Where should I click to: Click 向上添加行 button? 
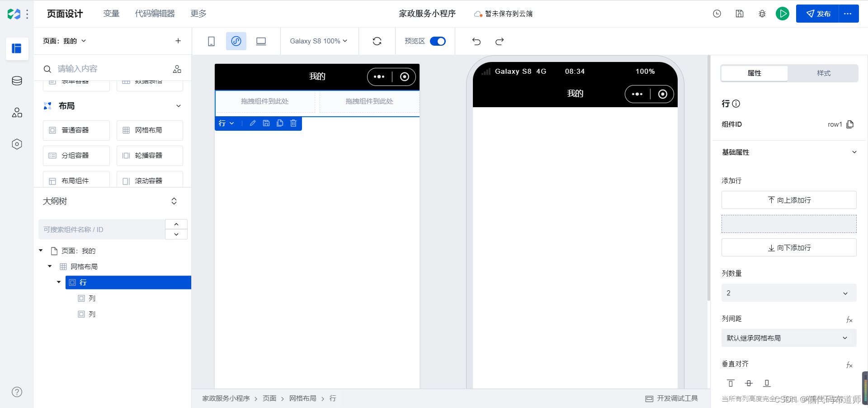point(789,200)
